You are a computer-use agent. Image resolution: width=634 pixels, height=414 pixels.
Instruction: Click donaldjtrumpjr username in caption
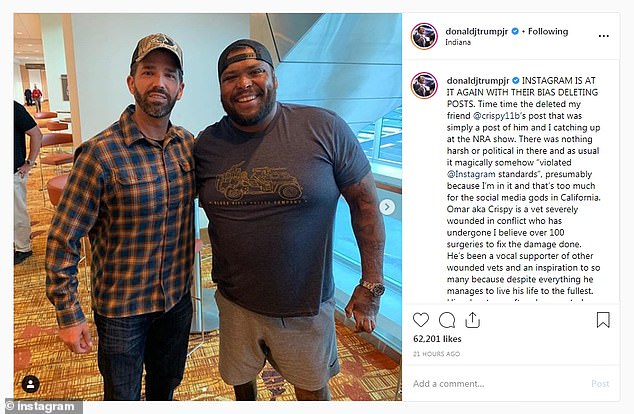coord(478,80)
